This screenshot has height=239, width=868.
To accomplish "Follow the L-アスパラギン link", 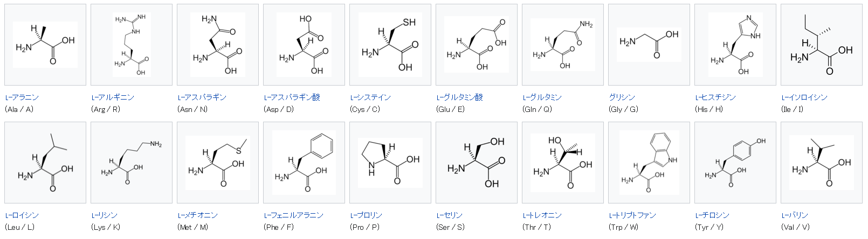I will point(202,97).
